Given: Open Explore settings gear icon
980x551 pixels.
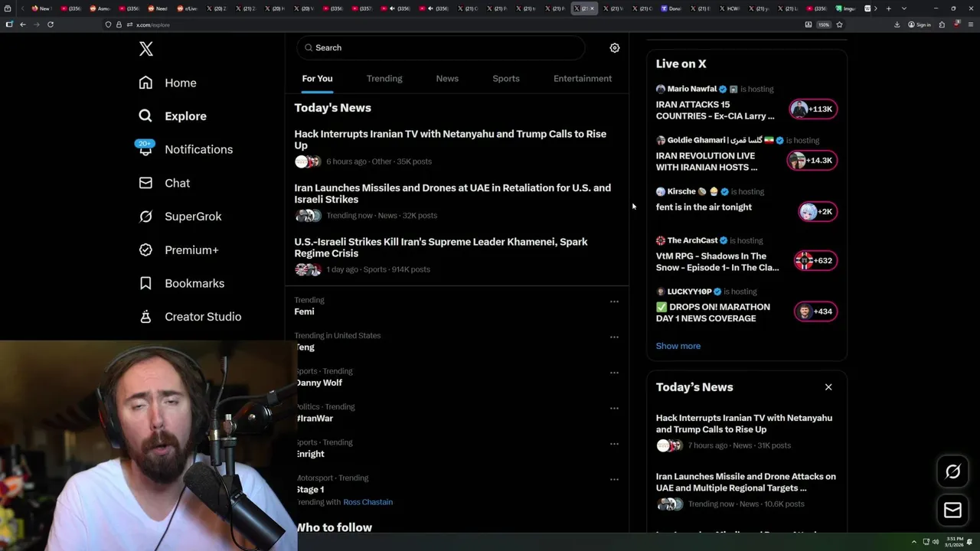Looking at the screenshot, I should tap(614, 47).
